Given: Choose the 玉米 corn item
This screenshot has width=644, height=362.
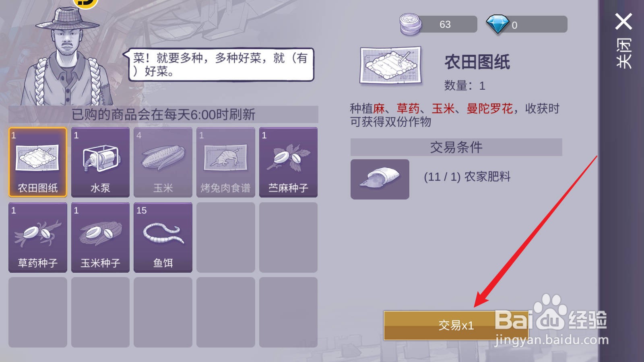Looking at the screenshot, I should [x=163, y=162].
